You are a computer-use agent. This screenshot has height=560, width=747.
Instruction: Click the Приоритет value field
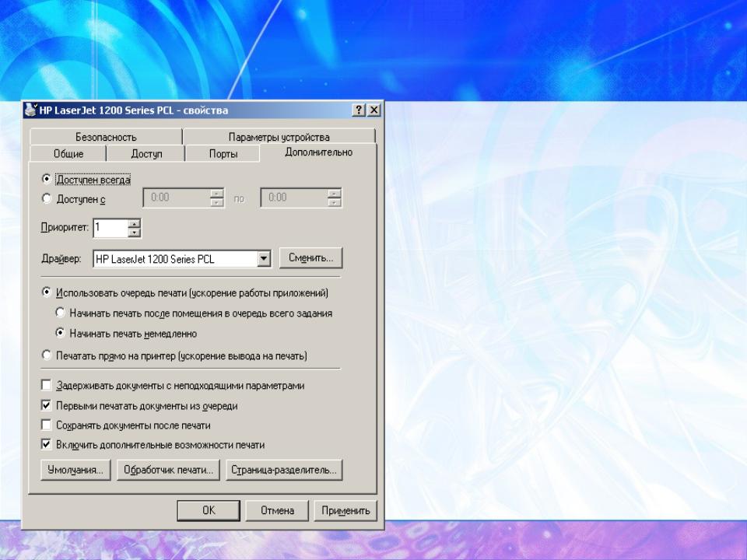pyautogui.click(x=111, y=228)
